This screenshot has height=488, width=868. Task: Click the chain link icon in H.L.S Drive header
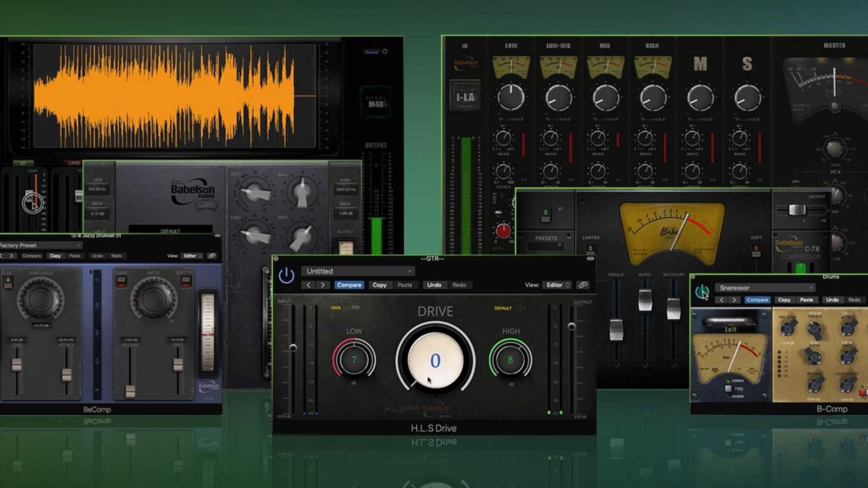click(x=582, y=285)
